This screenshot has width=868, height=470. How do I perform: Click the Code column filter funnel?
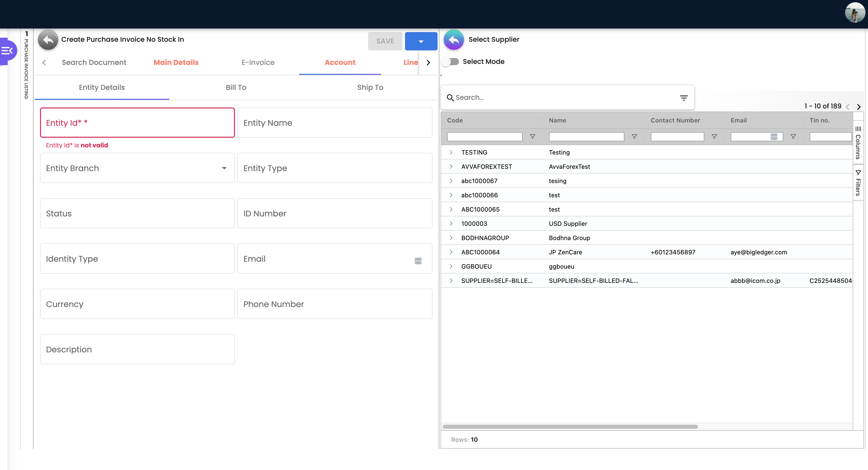[533, 136]
